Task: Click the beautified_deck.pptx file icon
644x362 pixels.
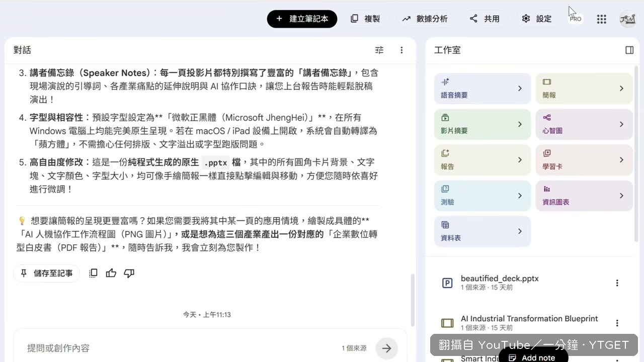Action: pos(447,283)
